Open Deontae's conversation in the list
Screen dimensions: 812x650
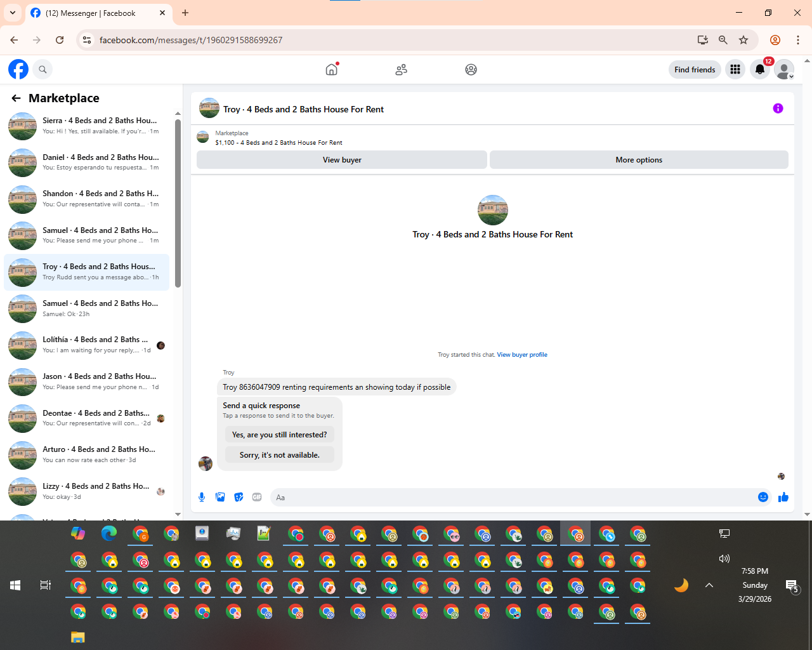(87, 418)
